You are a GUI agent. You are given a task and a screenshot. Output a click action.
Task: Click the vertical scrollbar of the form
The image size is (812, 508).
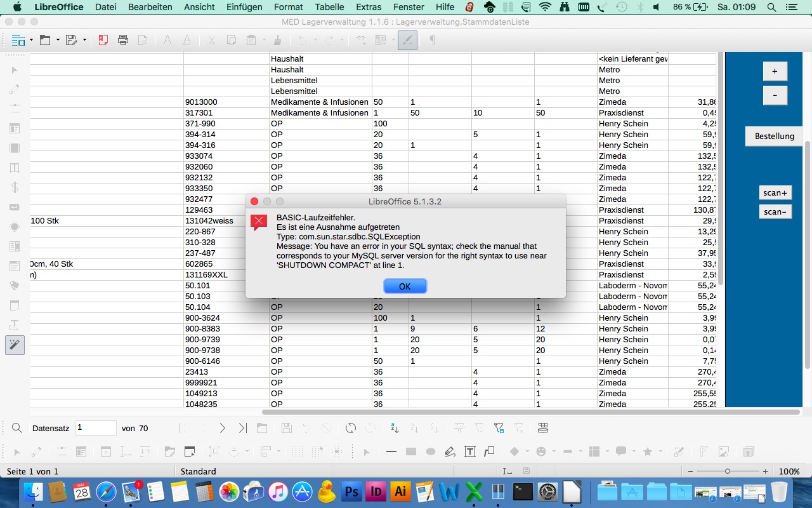pyautogui.click(x=808, y=254)
